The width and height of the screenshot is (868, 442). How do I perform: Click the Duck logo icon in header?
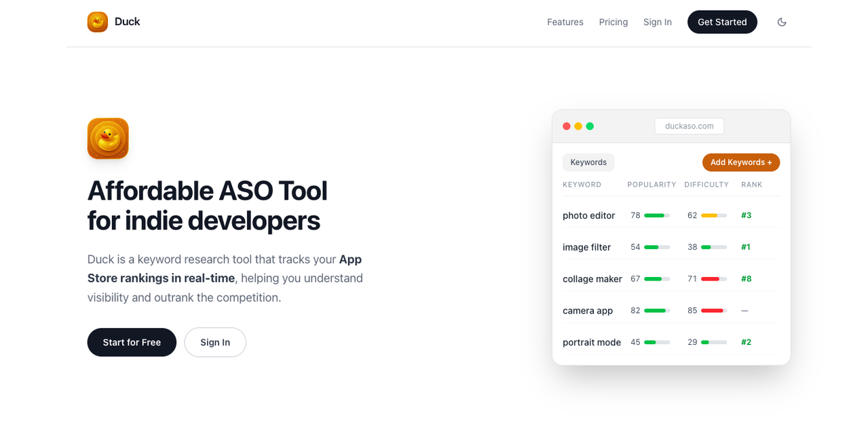click(x=98, y=22)
